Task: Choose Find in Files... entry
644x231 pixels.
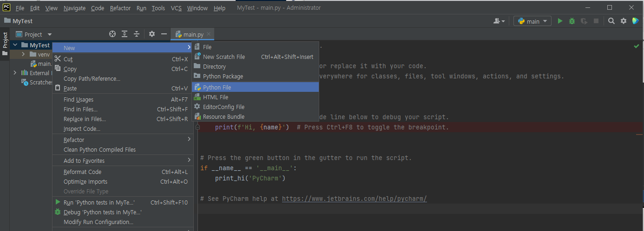Action: 123,109
